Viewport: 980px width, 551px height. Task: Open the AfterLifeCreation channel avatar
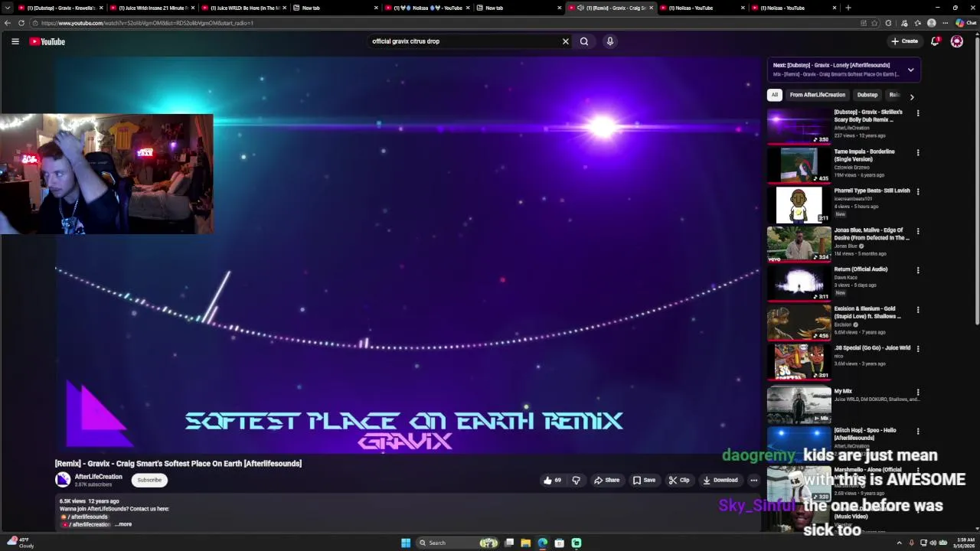(x=63, y=480)
